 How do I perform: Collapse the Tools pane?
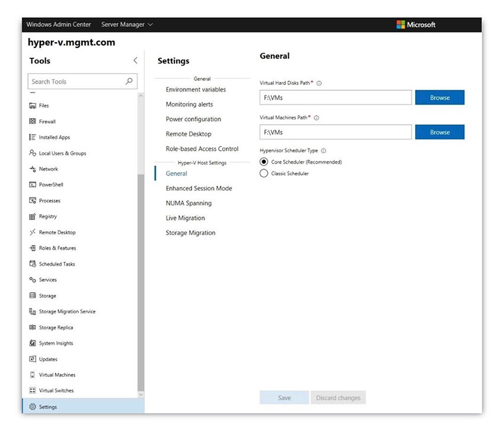(x=135, y=60)
